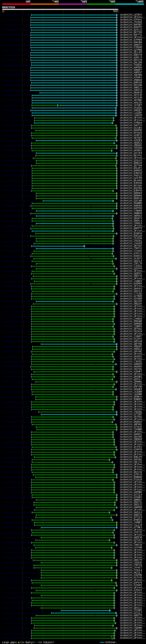Click the cyan =100char. scale legend line
This screenshot has height=644, width=146.
[x=102, y=642]
